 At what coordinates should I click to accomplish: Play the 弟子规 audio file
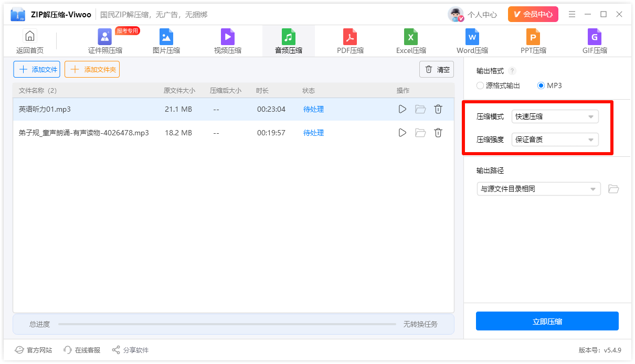pyautogui.click(x=403, y=133)
